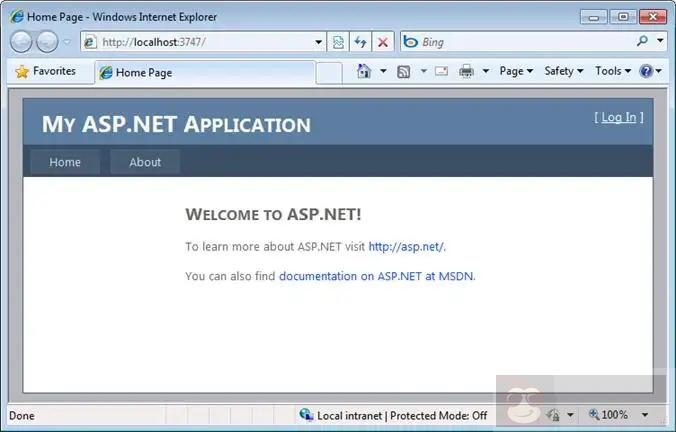Click the Home house icon in command bar
The image size is (676, 432).
[x=364, y=71]
